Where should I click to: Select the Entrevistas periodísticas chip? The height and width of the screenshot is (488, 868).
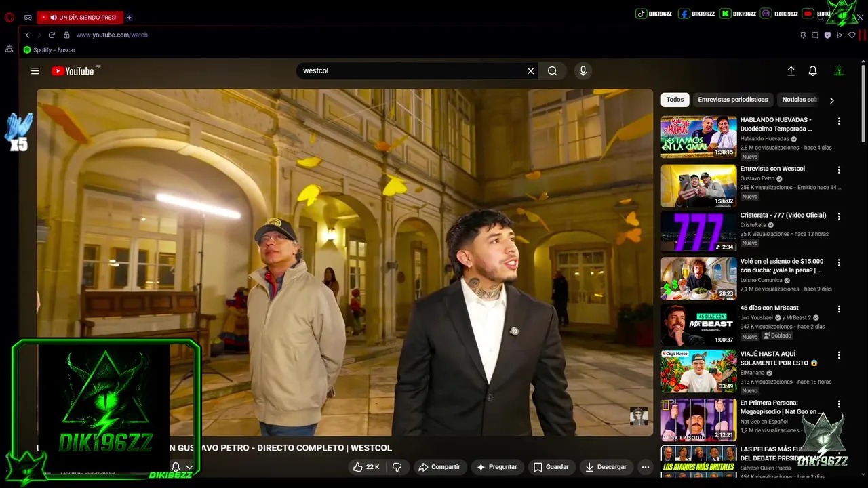(x=732, y=100)
